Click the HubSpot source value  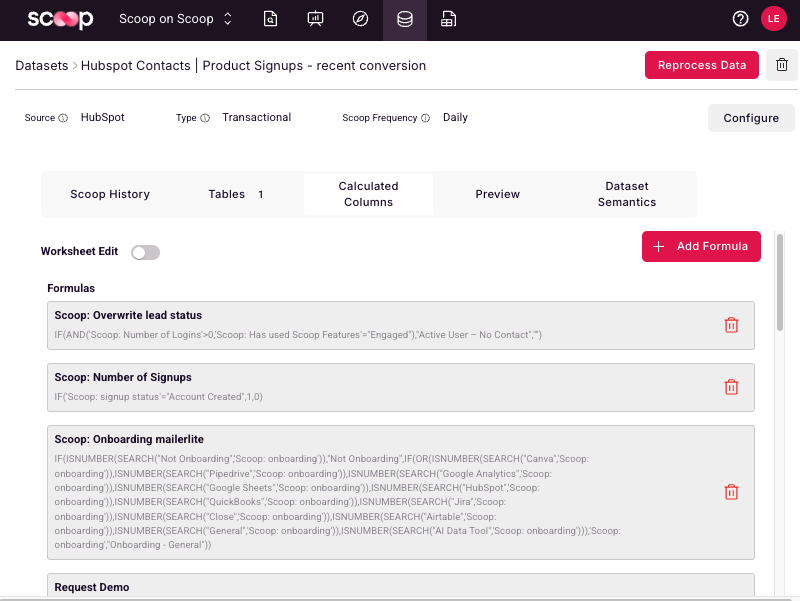103,117
